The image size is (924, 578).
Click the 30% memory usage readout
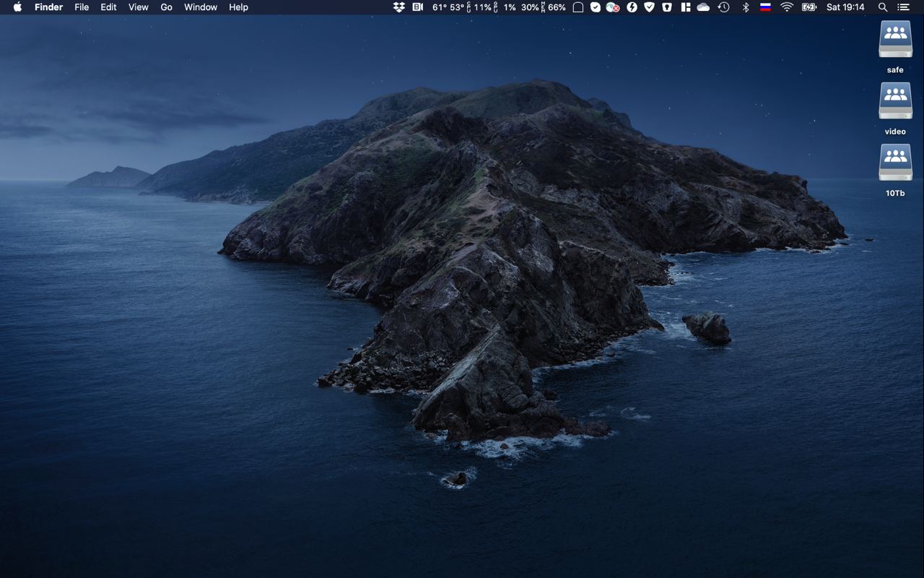[x=531, y=7]
